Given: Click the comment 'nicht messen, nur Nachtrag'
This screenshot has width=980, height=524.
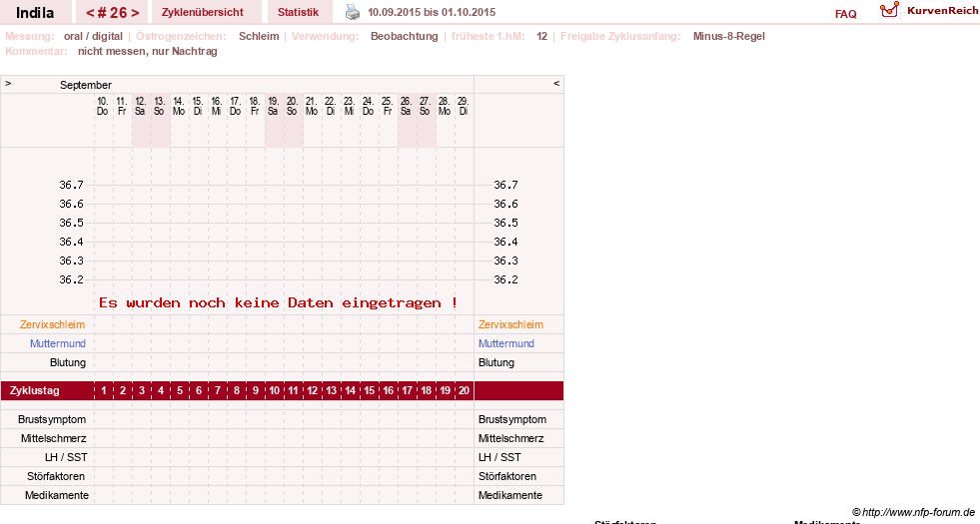Looking at the screenshot, I should click(148, 51).
